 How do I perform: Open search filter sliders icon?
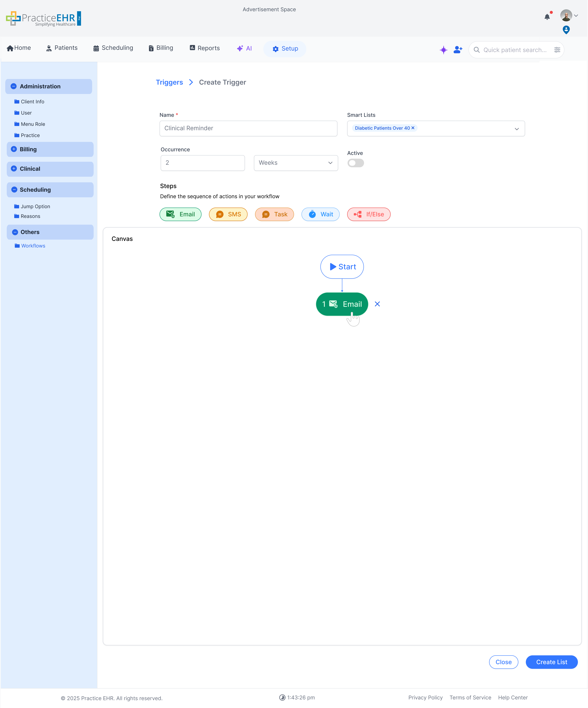click(557, 50)
